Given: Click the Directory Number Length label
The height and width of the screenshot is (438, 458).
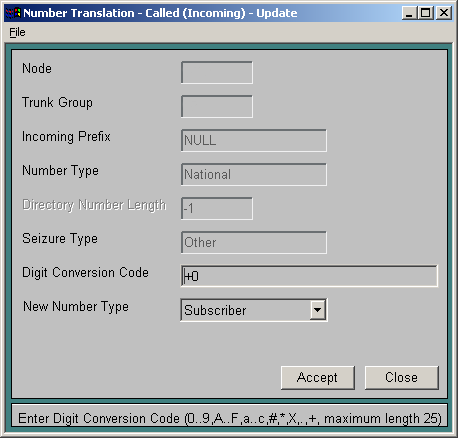Looking at the screenshot, I should tap(94, 205).
